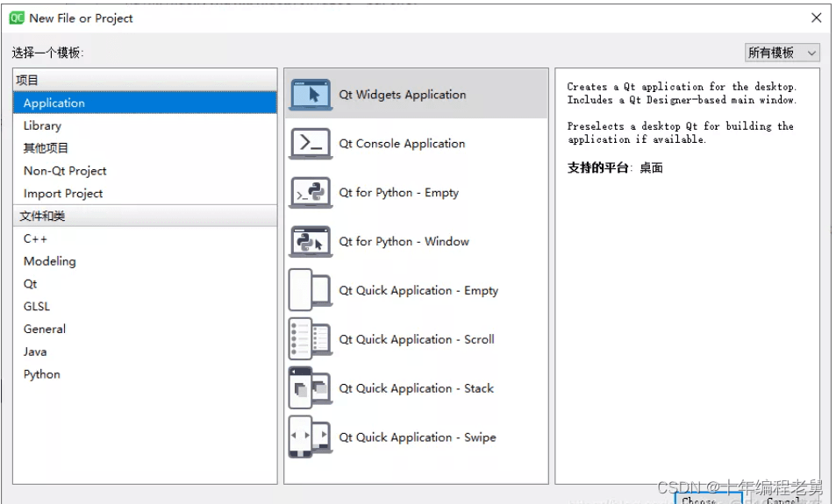The image size is (836, 504).
Task: Click the Qt for Python - Empty icon
Action: coord(311,192)
